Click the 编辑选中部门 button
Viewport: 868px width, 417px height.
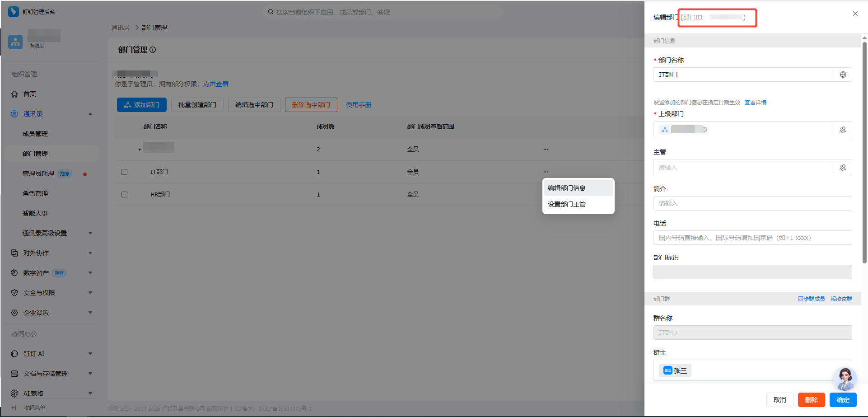pyautogui.click(x=254, y=105)
